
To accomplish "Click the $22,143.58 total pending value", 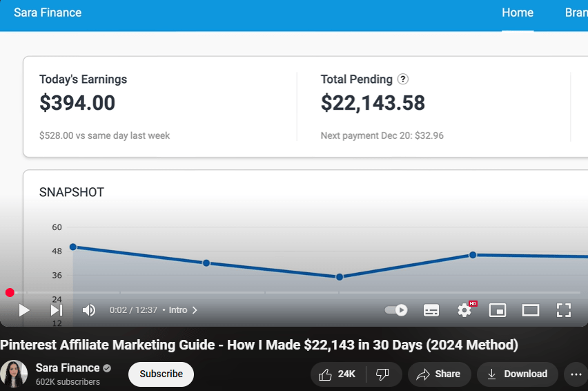I will click(373, 103).
